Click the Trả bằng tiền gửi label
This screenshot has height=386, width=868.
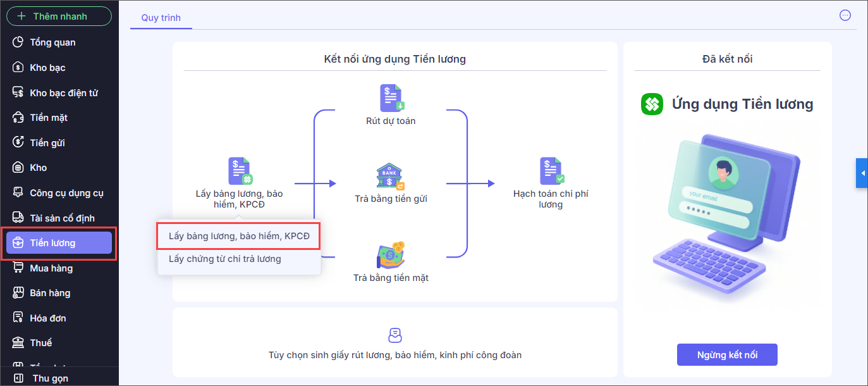[391, 199]
